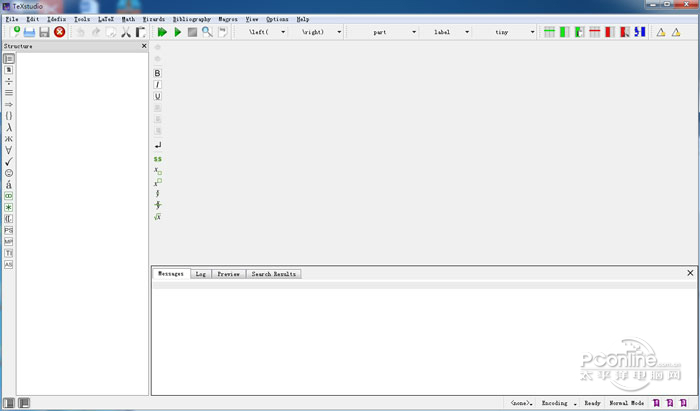Apply bold formatting with B icon
This screenshot has width=700, height=411.
(x=157, y=73)
